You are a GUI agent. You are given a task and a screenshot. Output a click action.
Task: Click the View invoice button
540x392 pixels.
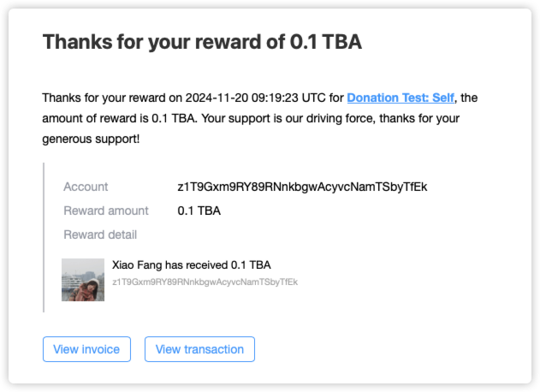[86, 349]
